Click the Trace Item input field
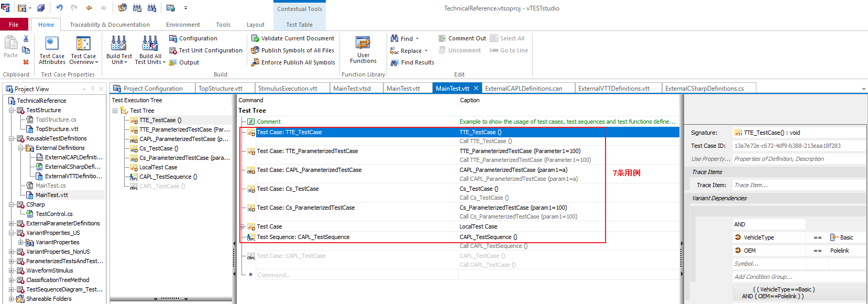Image resolution: width=868 pixels, height=304 pixels. (x=799, y=185)
